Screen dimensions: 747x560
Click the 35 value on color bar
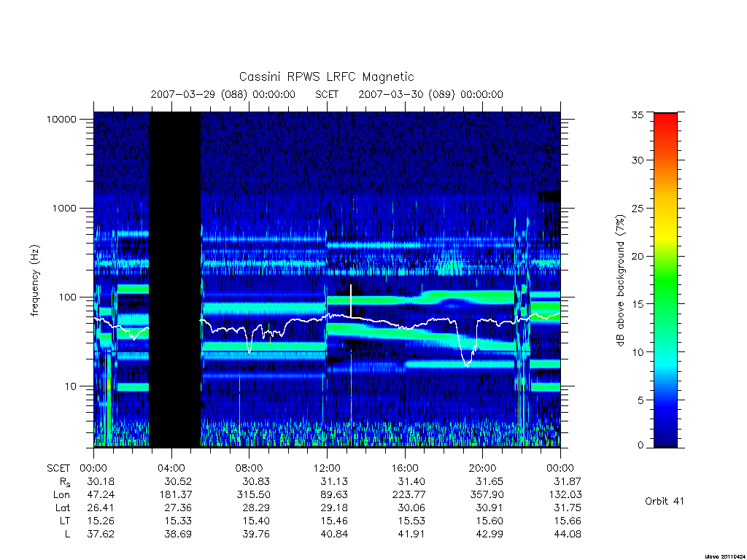tap(638, 114)
